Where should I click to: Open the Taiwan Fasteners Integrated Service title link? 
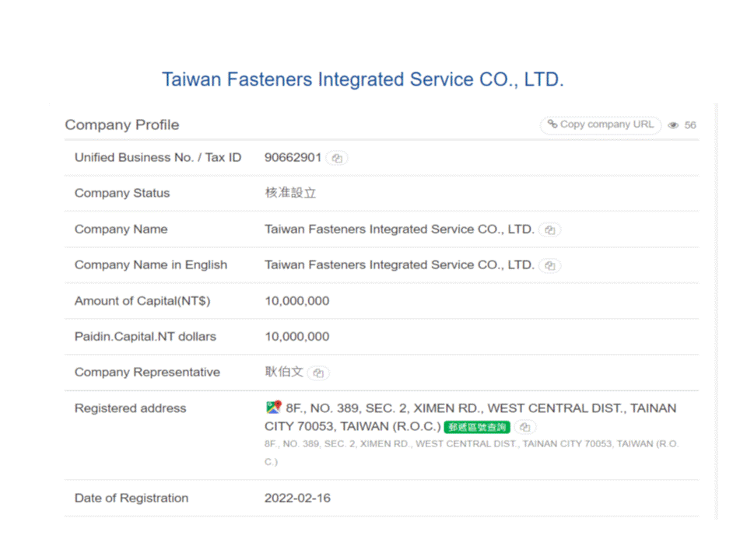click(363, 79)
